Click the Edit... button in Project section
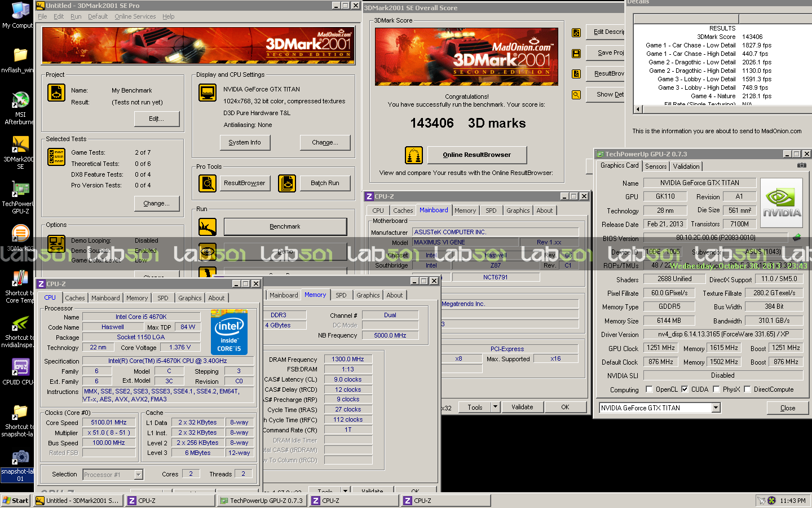Image resolution: width=812 pixels, height=508 pixels. [157, 119]
